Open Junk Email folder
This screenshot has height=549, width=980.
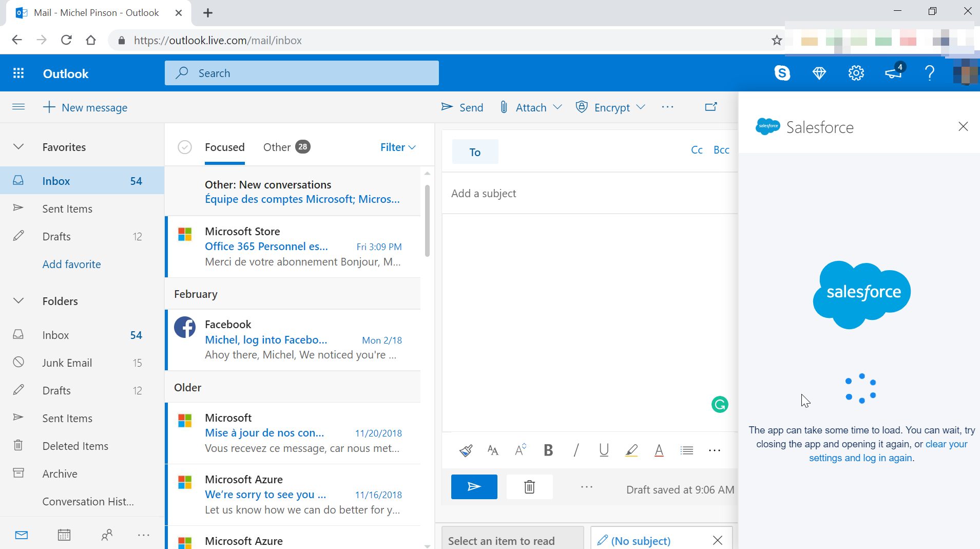[x=82, y=363]
